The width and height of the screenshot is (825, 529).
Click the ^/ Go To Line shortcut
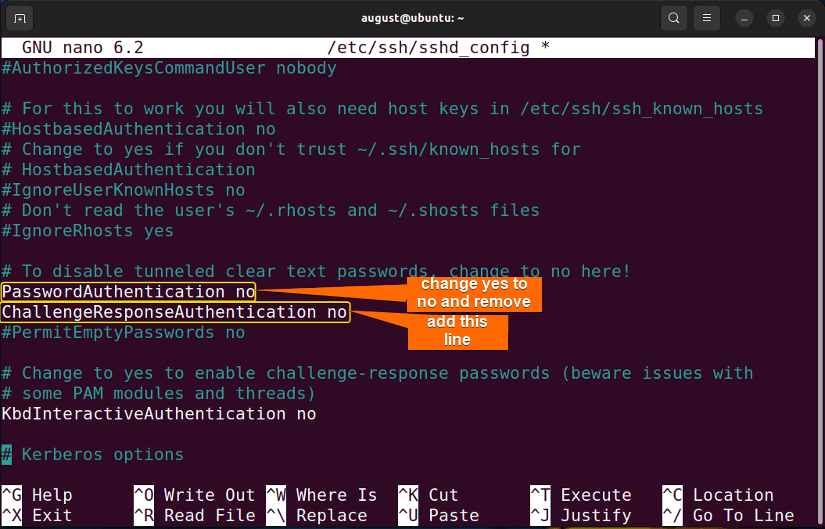(728, 515)
